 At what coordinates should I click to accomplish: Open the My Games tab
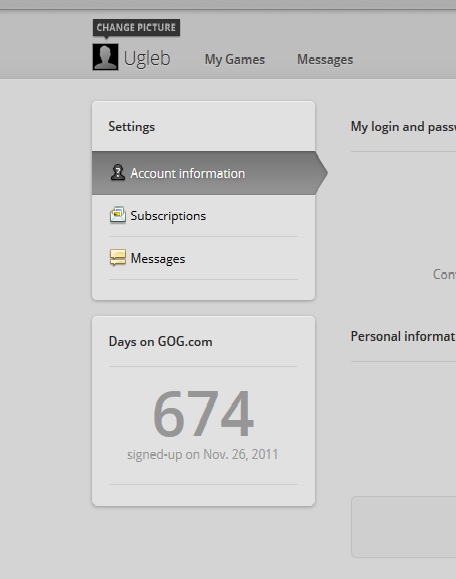(x=235, y=59)
